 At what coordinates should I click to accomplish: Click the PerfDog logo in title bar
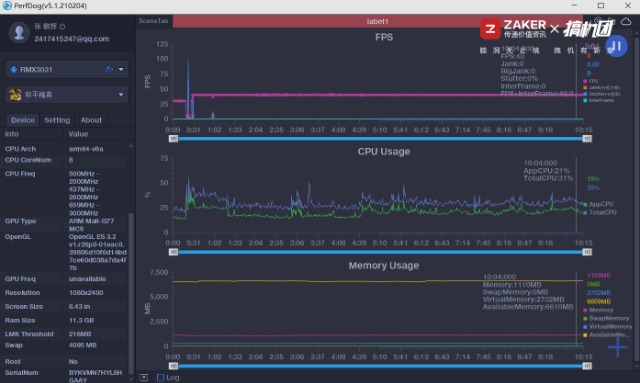(7, 5)
